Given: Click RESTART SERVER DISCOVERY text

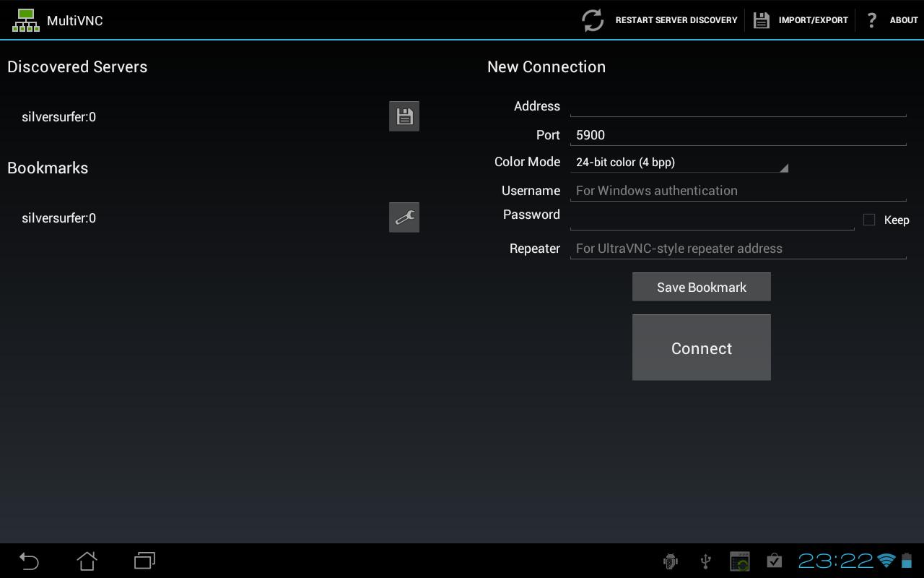Looking at the screenshot, I should tap(676, 20).
